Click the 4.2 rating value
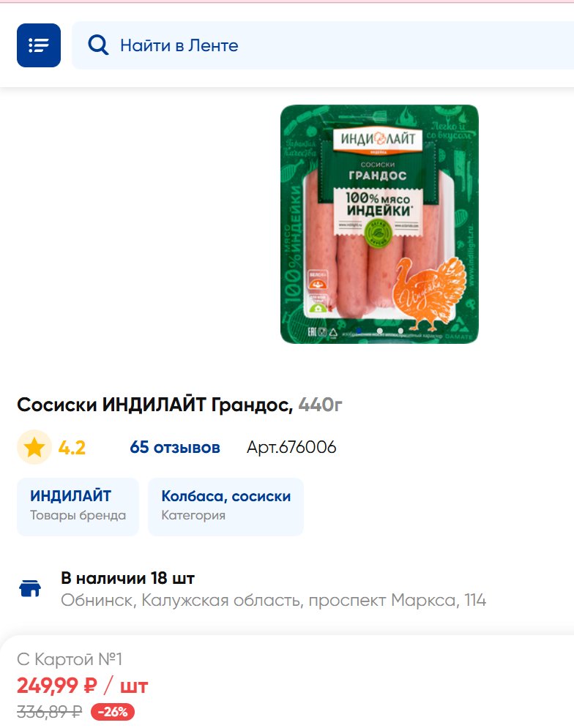The image size is (574, 728). click(72, 448)
